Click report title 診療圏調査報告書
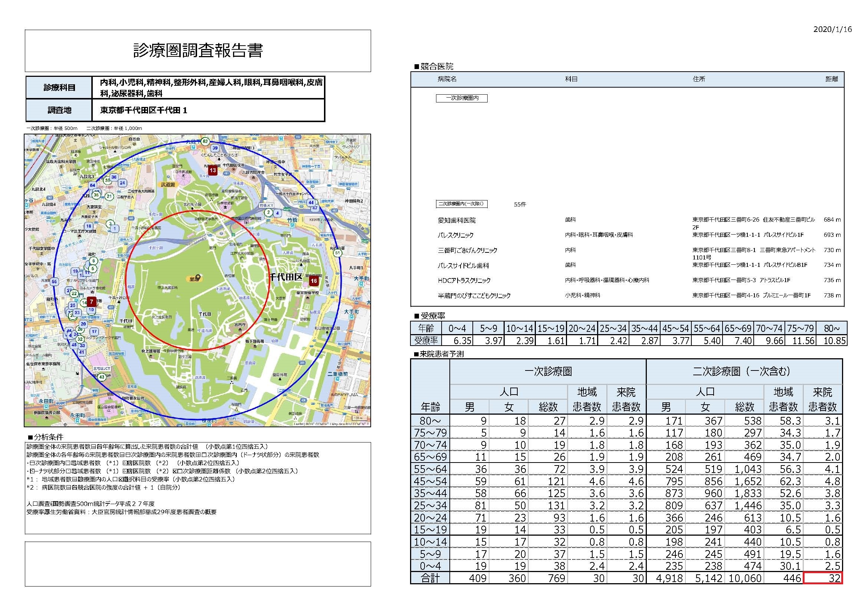Viewport: 868px width, 614px height. point(198,50)
